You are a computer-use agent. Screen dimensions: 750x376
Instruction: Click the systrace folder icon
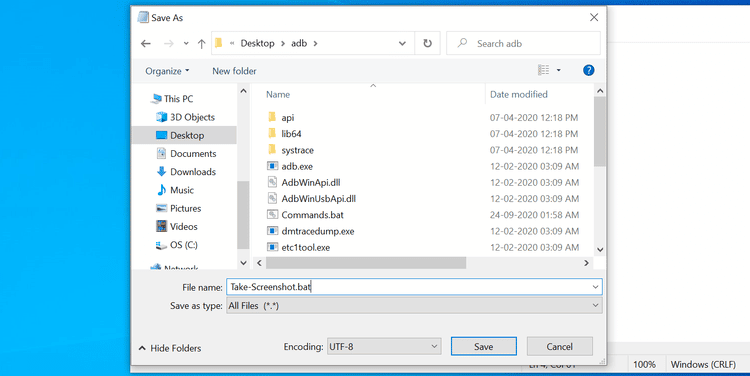click(x=272, y=150)
